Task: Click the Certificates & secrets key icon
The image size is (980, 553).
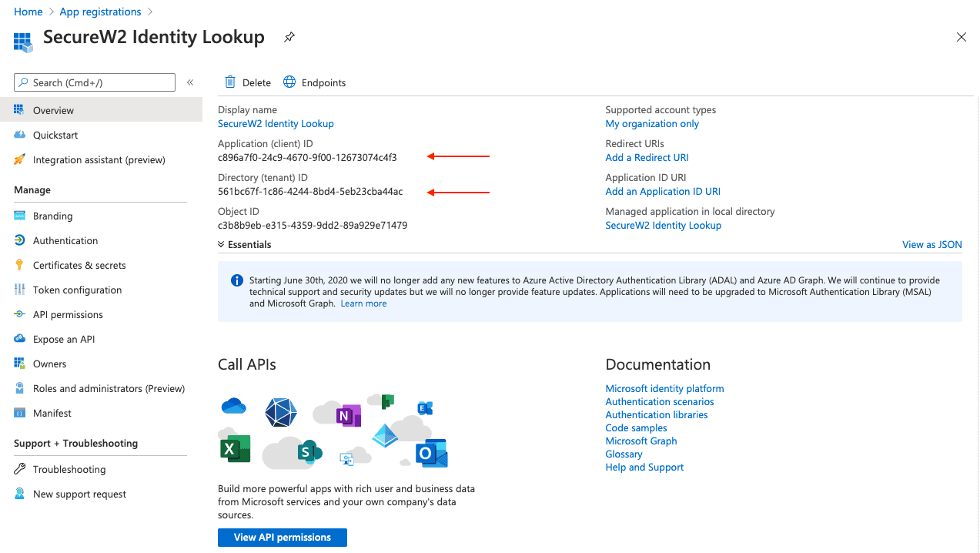Action: (x=19, y=265)
